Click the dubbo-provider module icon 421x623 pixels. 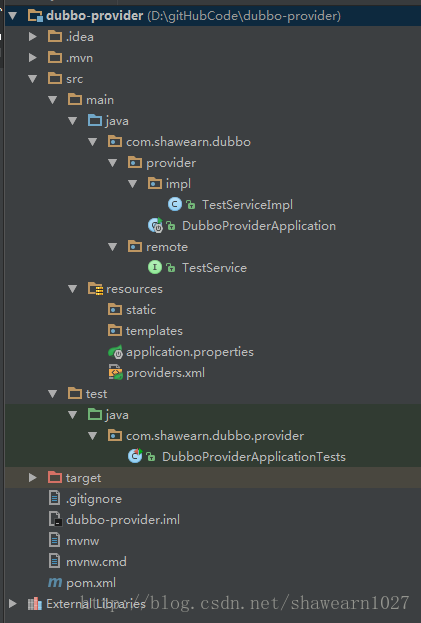pos(35,16)
